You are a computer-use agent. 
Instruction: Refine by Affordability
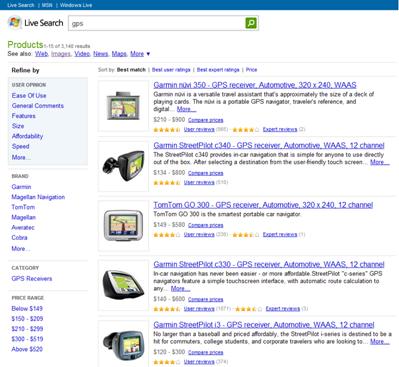click(27, 136)
